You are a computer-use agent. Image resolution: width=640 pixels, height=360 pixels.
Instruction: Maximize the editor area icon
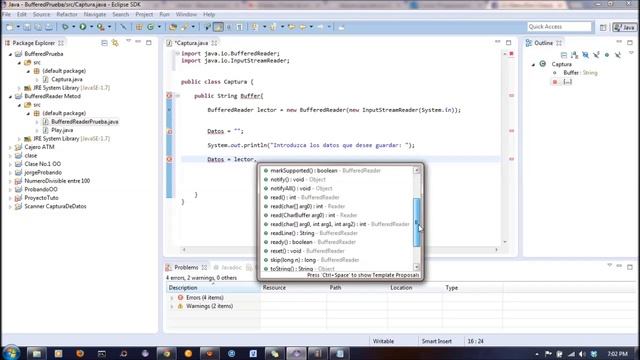[x=508, y=42]
